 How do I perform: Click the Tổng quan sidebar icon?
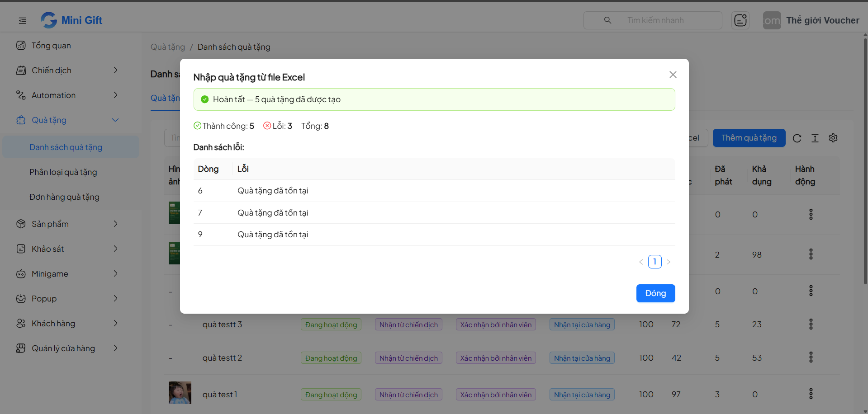point(21,45)
